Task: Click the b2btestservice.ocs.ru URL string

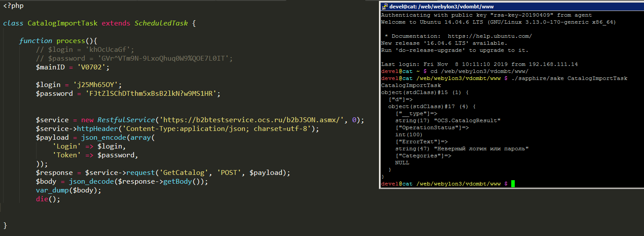Action: [x=252, y=120]
